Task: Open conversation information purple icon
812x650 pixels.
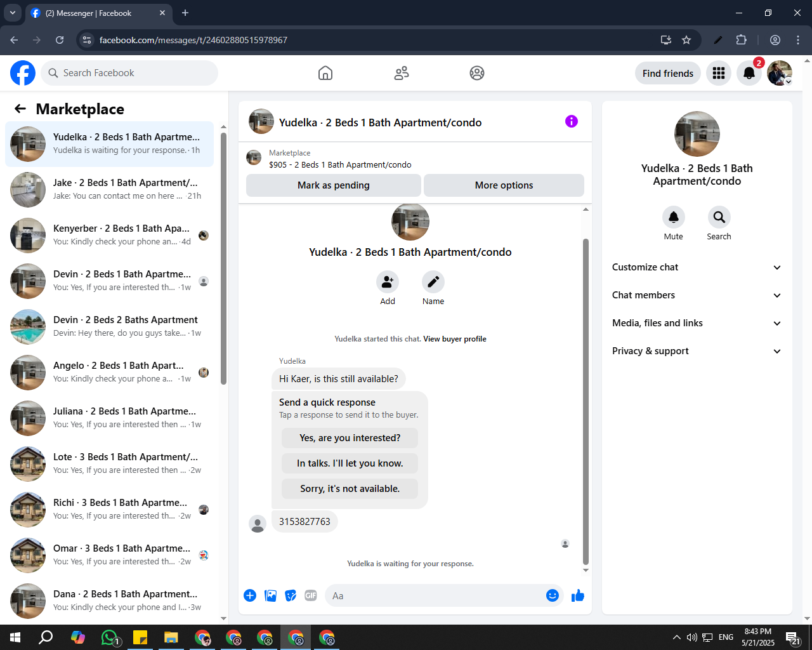Action: (x=572, y=121)
